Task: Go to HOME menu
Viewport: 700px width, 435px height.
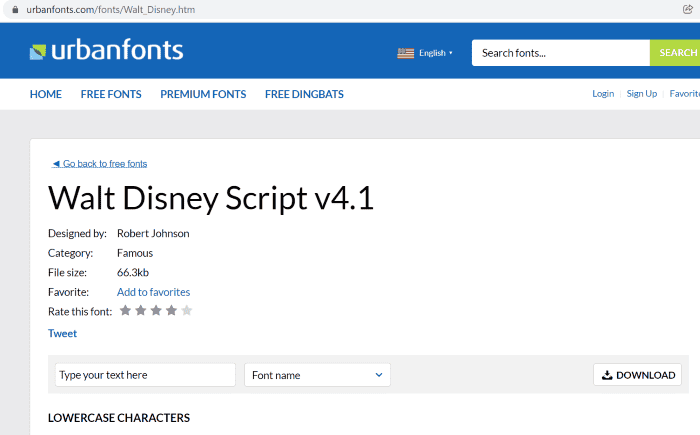Action: pyautogui.click(x=46, y=94)
